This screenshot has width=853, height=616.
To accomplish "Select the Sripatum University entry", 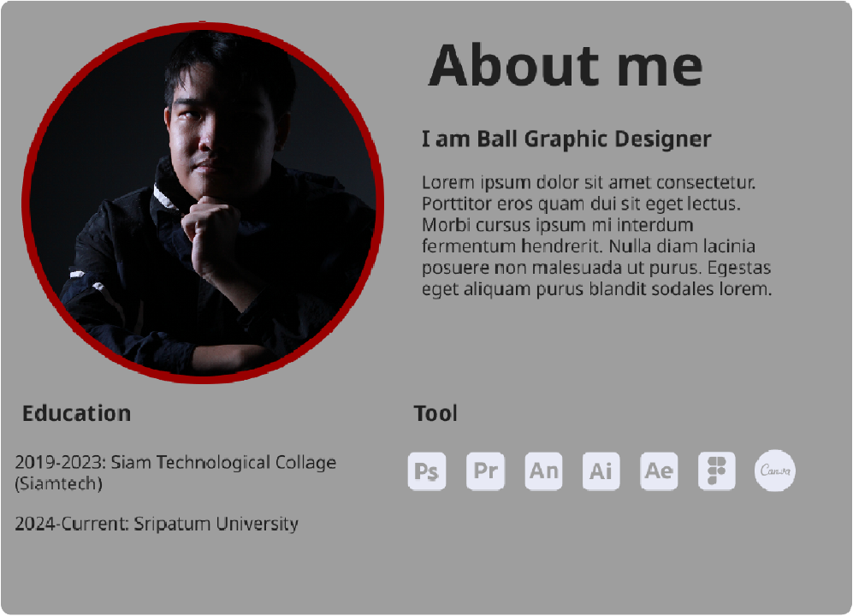I will click(x=157, y=524).
